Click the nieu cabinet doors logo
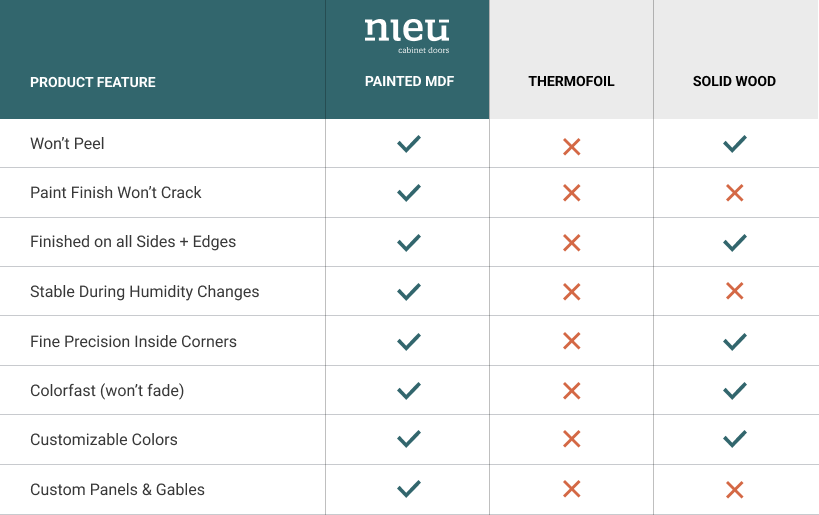 point(407,36)
